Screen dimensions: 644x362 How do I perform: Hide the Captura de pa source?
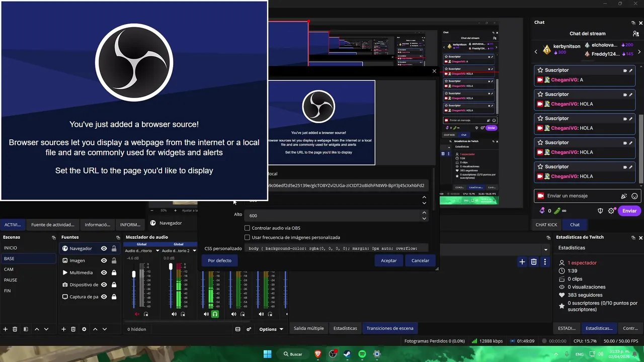pyautogui.click(x=104, y=297)
